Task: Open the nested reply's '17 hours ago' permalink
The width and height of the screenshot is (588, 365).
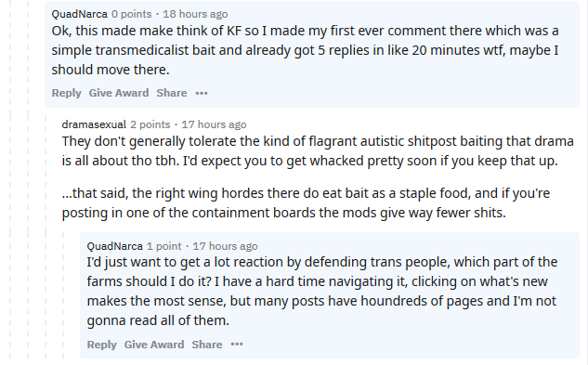Action: pyautogui.click(x=225, y=246)
